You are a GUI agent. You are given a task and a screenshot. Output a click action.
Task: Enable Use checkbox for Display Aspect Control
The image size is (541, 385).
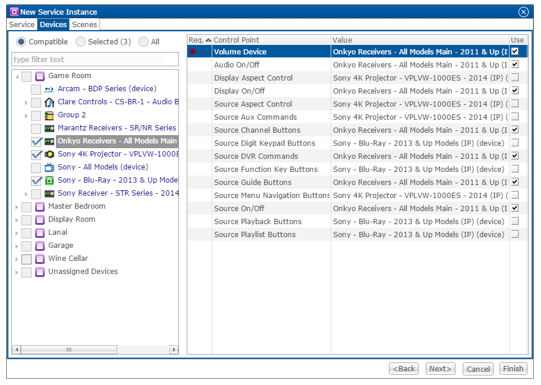515,77
